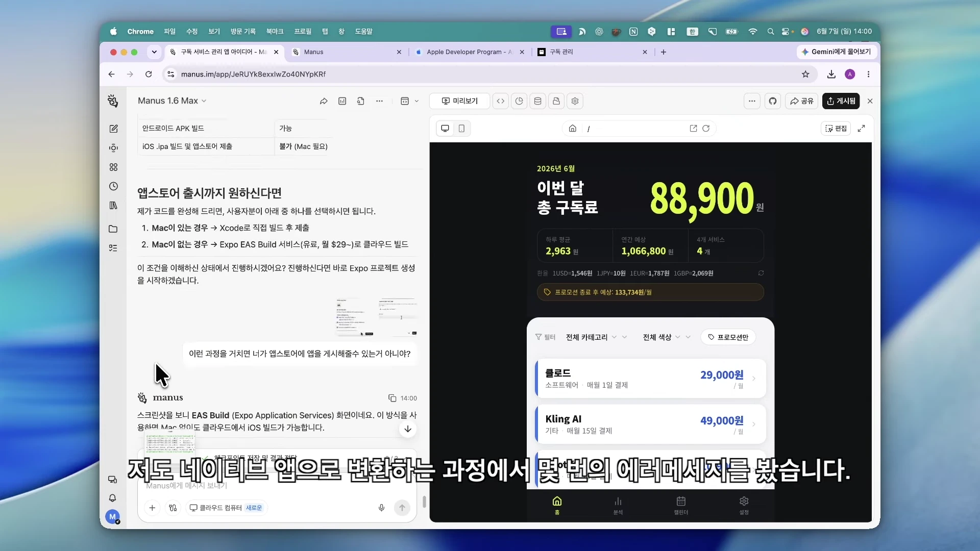Select the 분석 tab in app preview
This screenshot has height=551, width=980.
click(618, 505)
